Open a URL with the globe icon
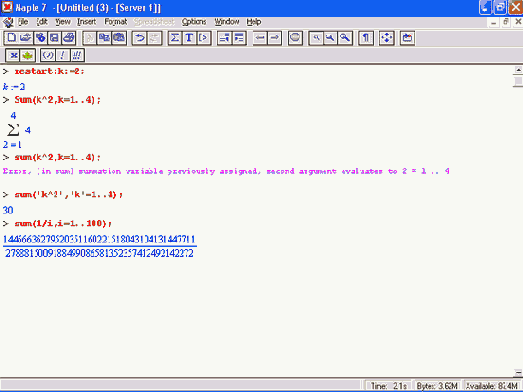Screen dimensions: 523x392 [40, 38]
